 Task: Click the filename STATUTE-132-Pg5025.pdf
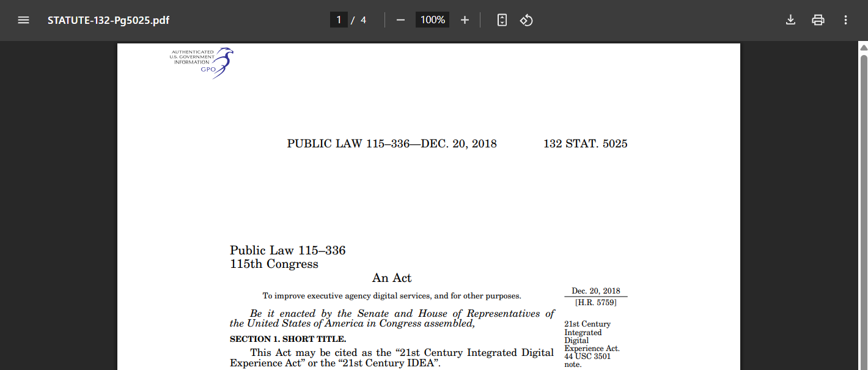pyautogui.click(x=108, y=20)
